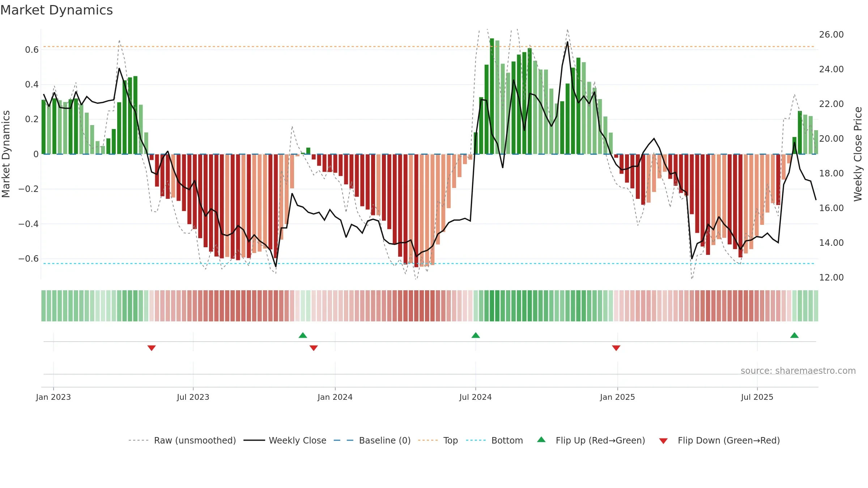This screenshot has height=488, width=868.
Task: Click the Jan 2024 axis label
Action: tap(335, 397)
